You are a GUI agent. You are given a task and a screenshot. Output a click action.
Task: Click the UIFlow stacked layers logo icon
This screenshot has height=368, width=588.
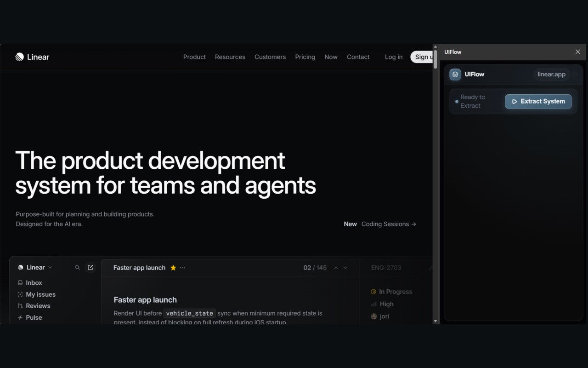click(x=455, y=75)
